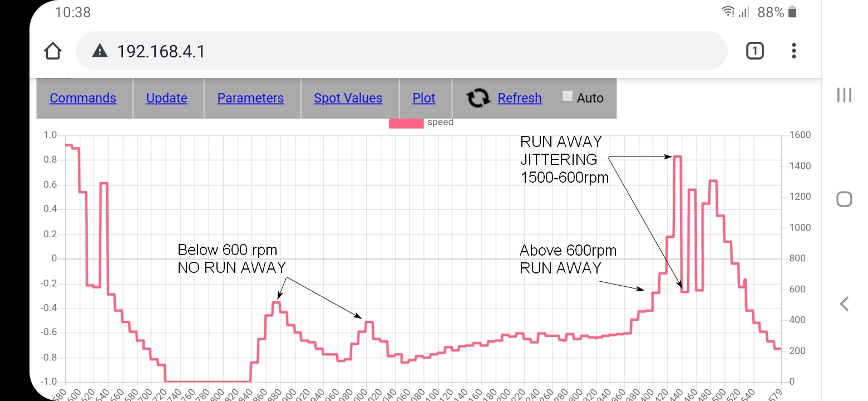Click the highest speed peak near 1450 rpm
This screenshot has width=868, height=401.
pos(677,157)
